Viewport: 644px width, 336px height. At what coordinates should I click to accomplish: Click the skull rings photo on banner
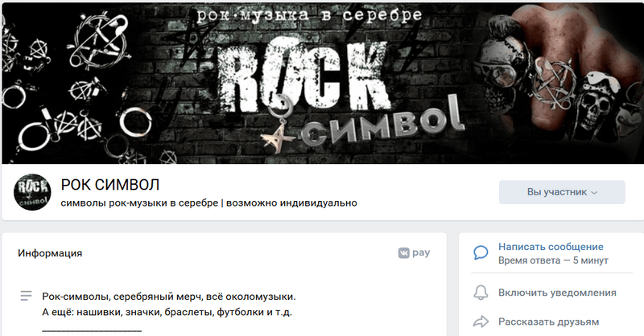tap(559, 82)
